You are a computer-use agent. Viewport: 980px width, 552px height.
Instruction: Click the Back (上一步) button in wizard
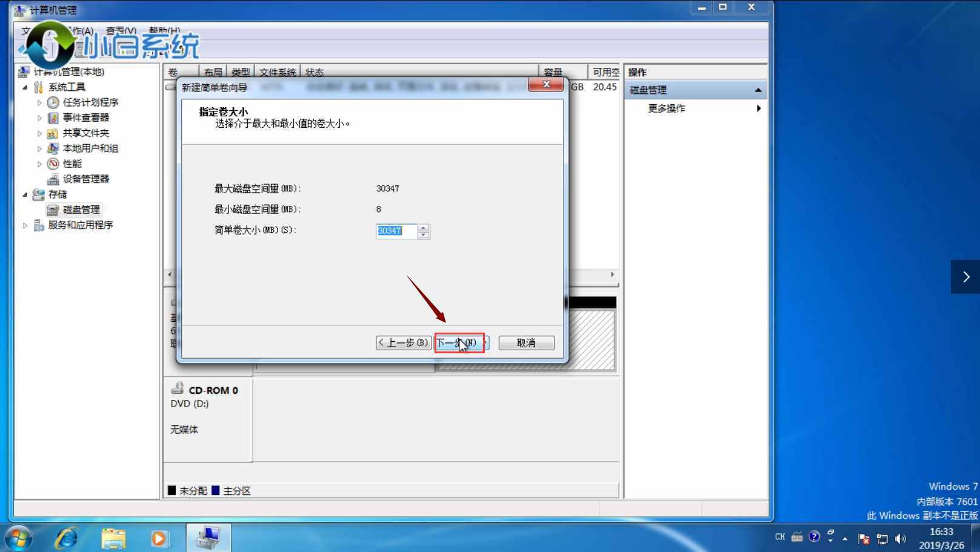click(x=404, y=343)
